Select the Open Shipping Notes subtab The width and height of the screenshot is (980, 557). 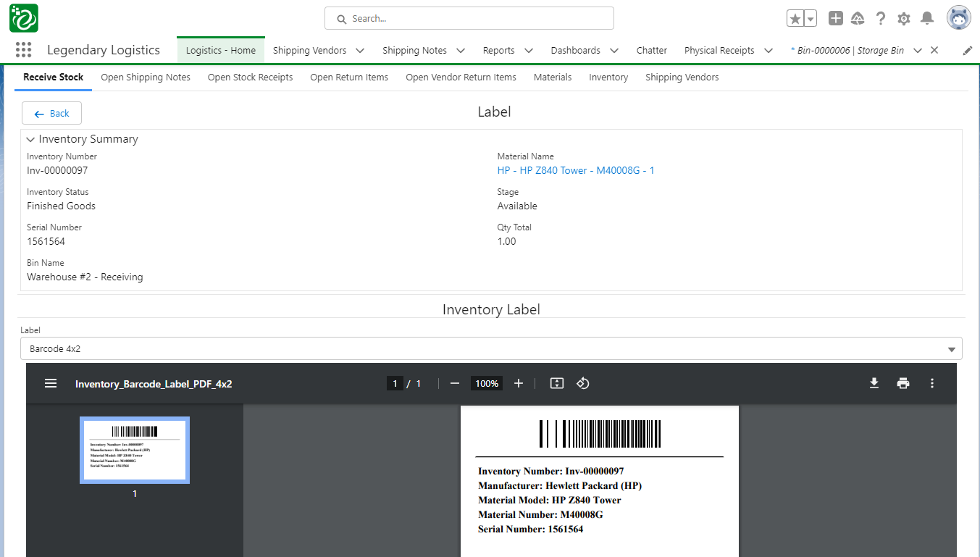146,77
